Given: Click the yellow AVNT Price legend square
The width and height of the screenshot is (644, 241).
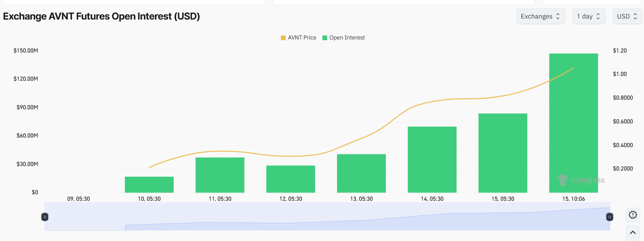Looking at the screenshot, I should [283, 38].
